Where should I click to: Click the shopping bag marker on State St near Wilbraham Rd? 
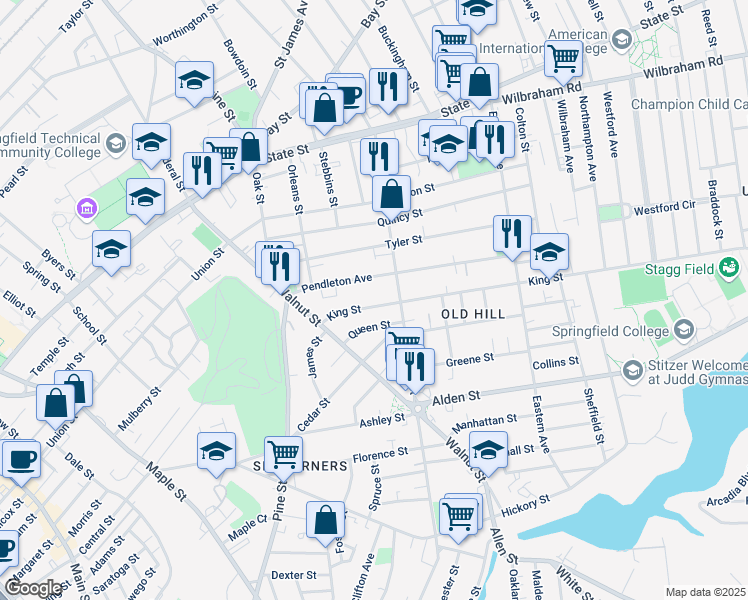(x=479, y=83)
